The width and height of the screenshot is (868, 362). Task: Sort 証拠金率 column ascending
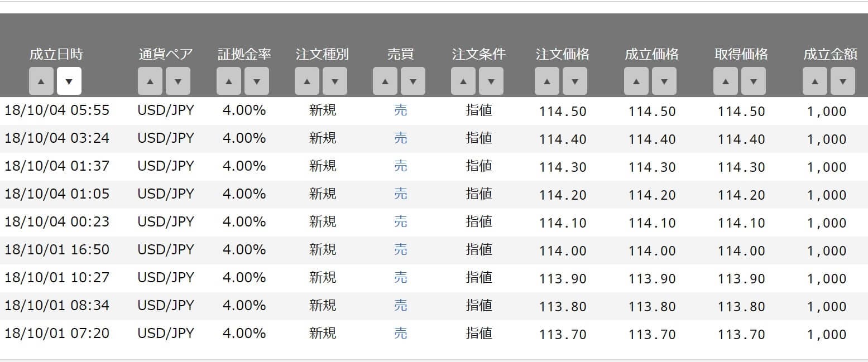click(x=228, y=81)
